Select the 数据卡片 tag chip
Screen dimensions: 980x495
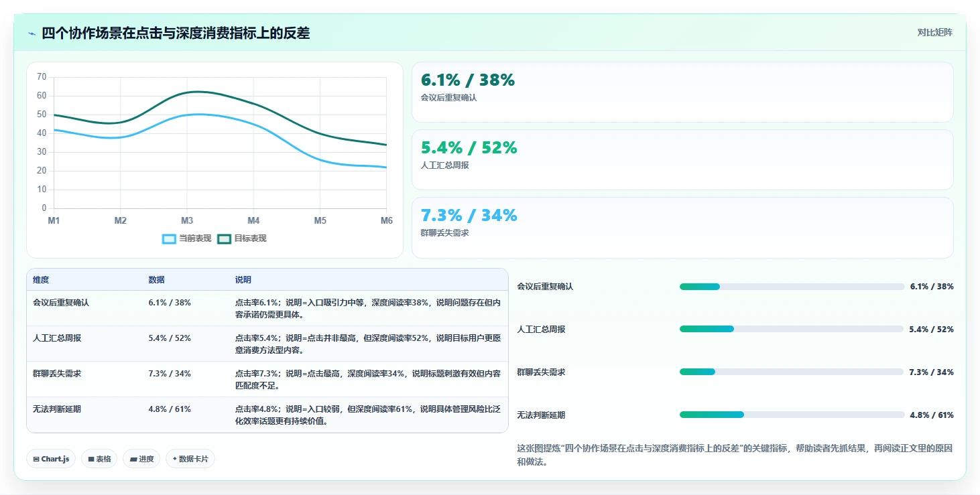tap(190, 459)
